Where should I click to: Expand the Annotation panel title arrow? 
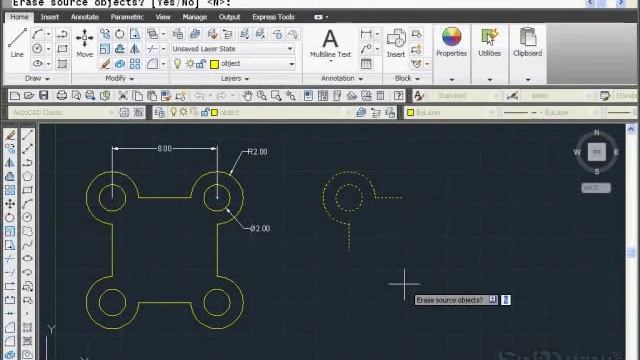point(361,79)
